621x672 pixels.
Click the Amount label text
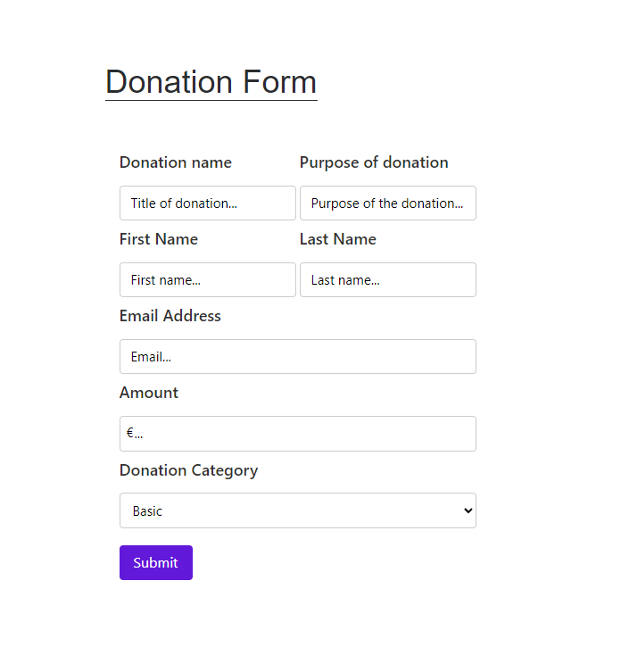tap(149, 393)
